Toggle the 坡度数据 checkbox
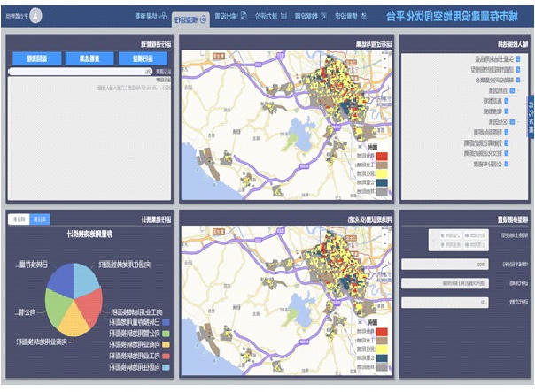 coord(507,111)
